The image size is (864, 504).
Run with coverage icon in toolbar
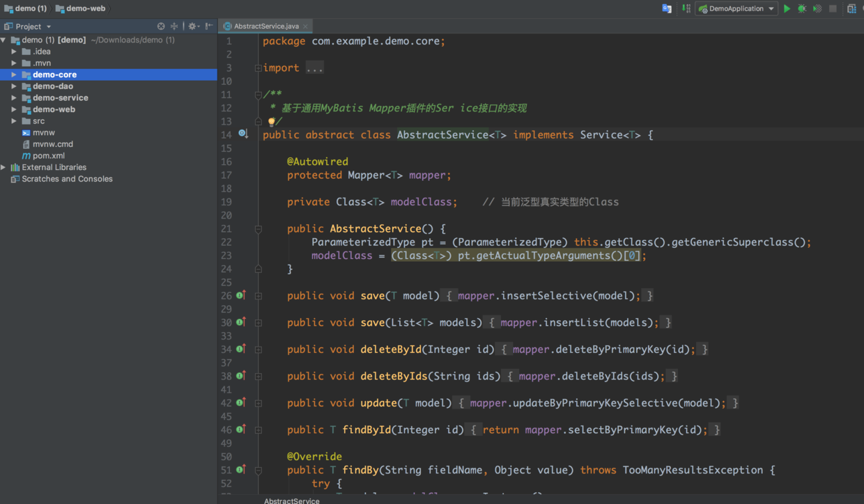point(817,9)
